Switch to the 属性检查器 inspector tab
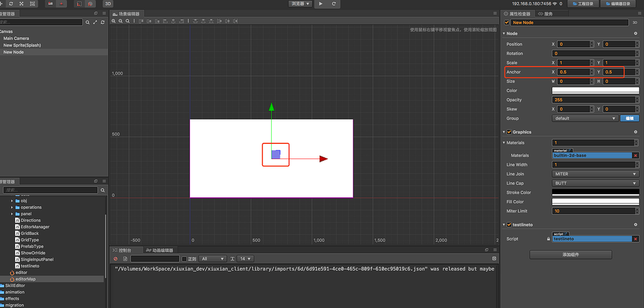This screenshot has height=308, width=644. click(x=519, y=14)
